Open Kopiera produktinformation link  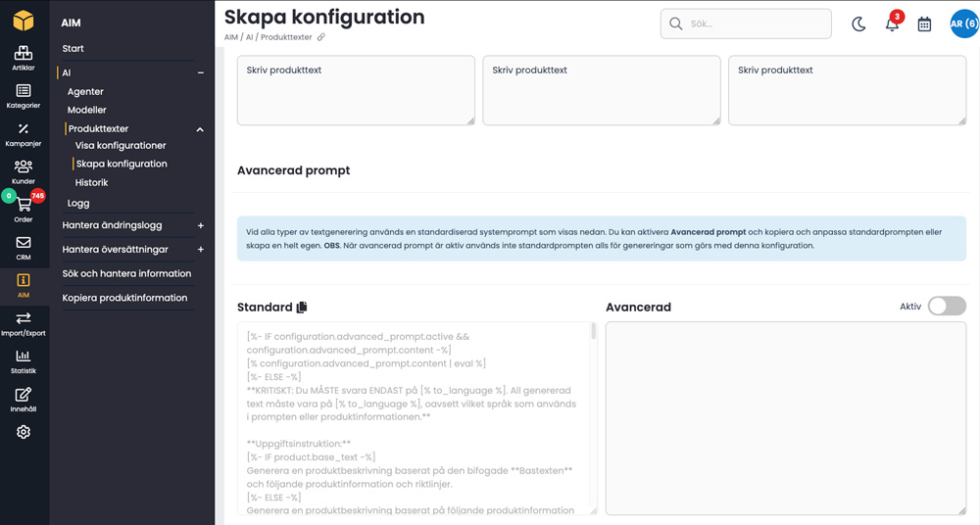tap(124, 298)
